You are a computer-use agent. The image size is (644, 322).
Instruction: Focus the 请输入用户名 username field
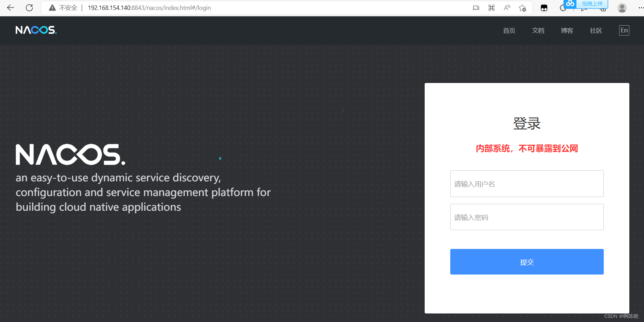pyautogui.click(x=527, y=184)
